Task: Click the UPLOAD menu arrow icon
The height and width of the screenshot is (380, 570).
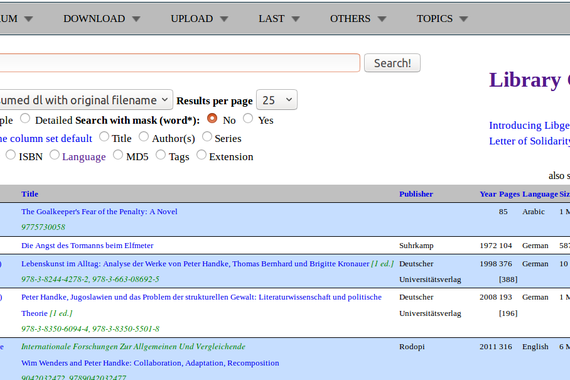Action: [224, 19]
